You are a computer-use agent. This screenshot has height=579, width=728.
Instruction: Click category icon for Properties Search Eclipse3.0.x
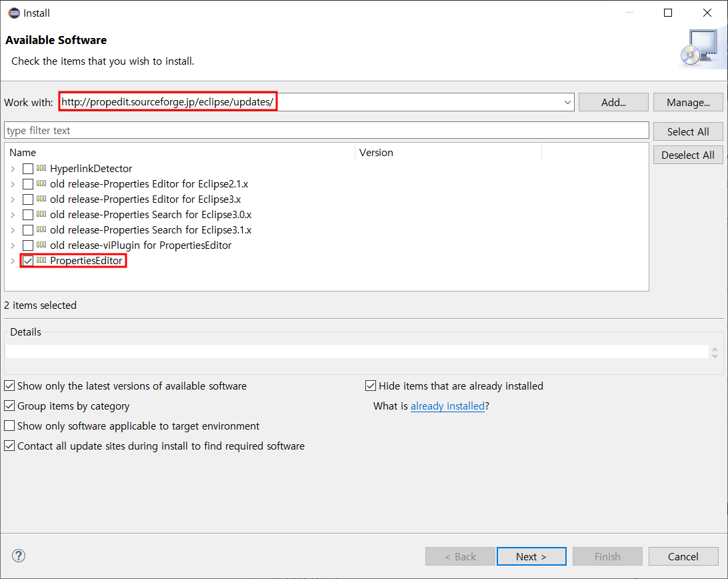41,213
